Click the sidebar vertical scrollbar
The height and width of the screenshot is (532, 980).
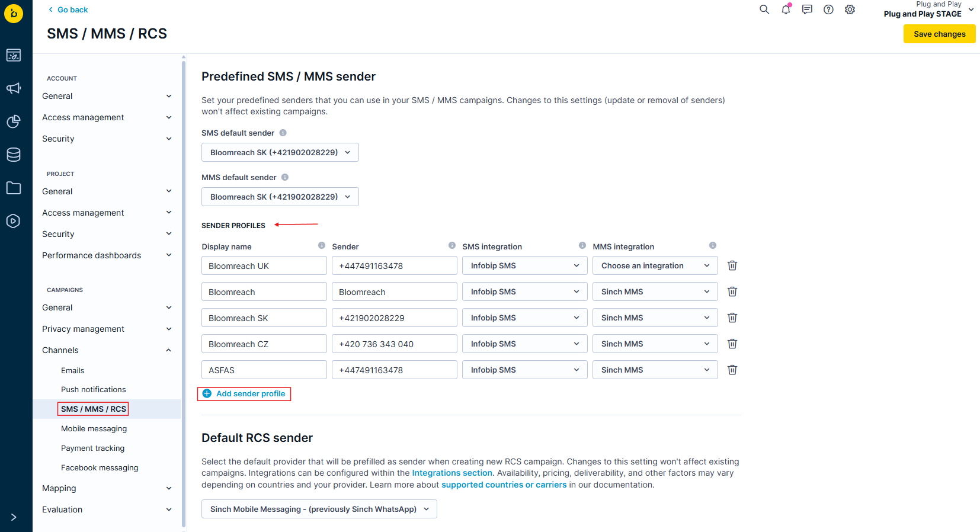(184, 293)
